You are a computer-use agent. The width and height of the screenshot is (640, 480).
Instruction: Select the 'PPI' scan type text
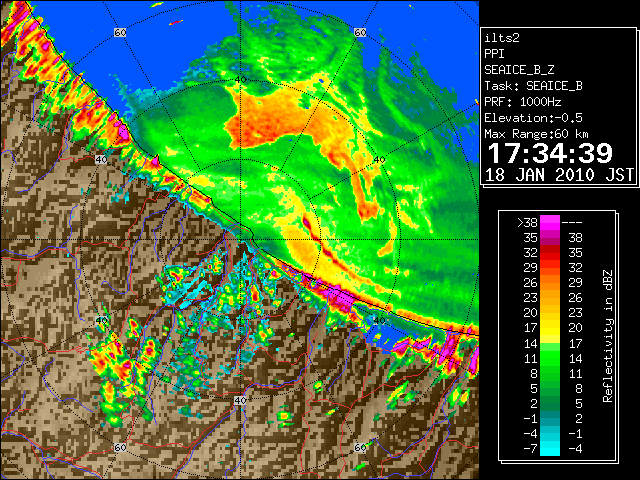pos(494,54)
